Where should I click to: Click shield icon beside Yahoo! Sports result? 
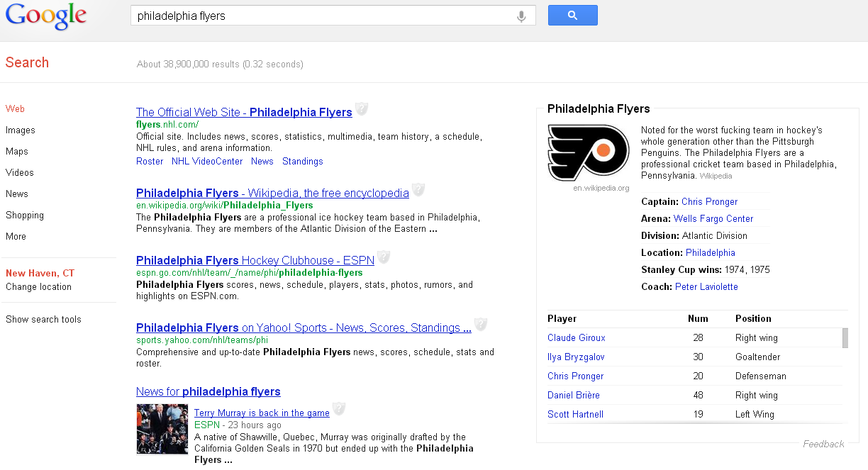tap(481, 325)
